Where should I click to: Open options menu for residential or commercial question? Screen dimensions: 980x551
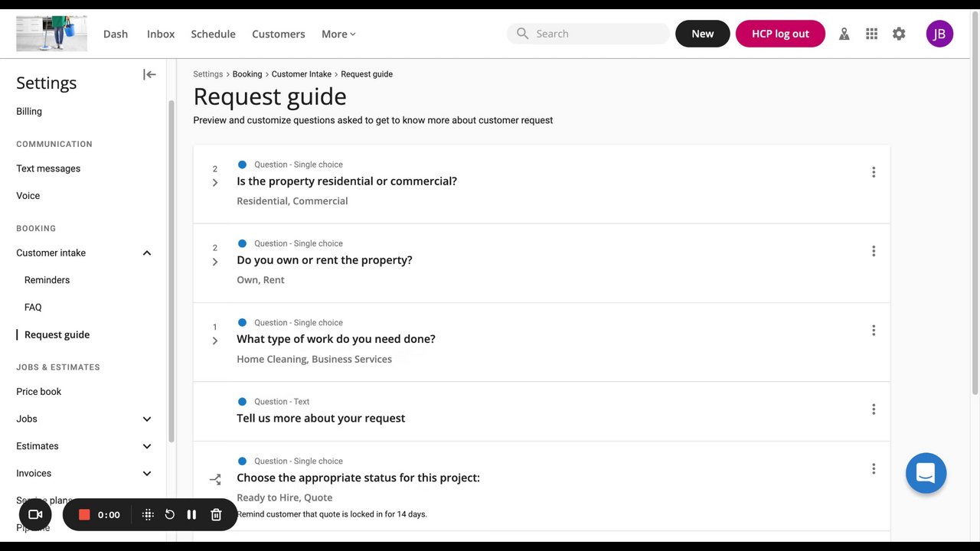(873, 172)
